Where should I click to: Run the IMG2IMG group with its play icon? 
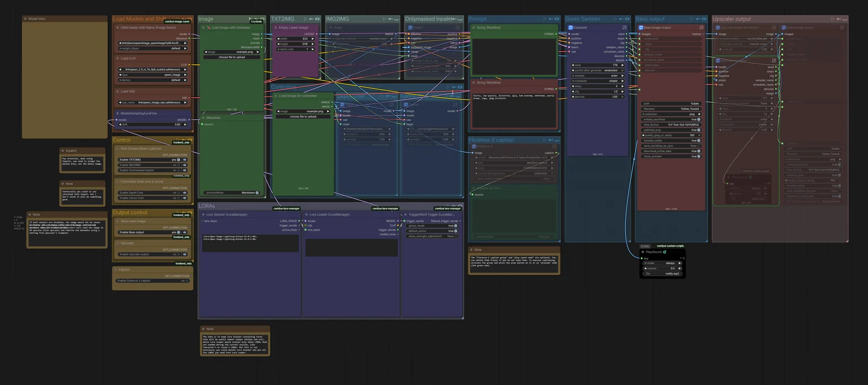point(384,19)
